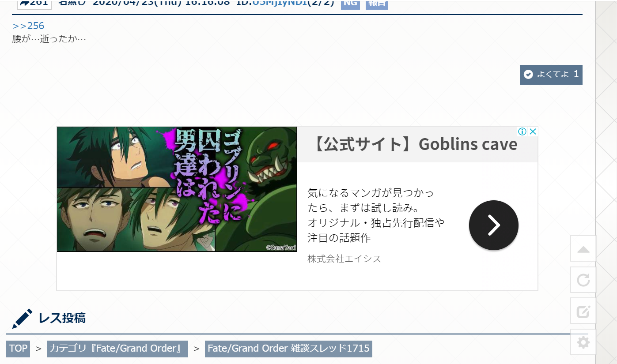Click the scroll-to-top arrow icon
617x364 pixels.
point(583,249)
